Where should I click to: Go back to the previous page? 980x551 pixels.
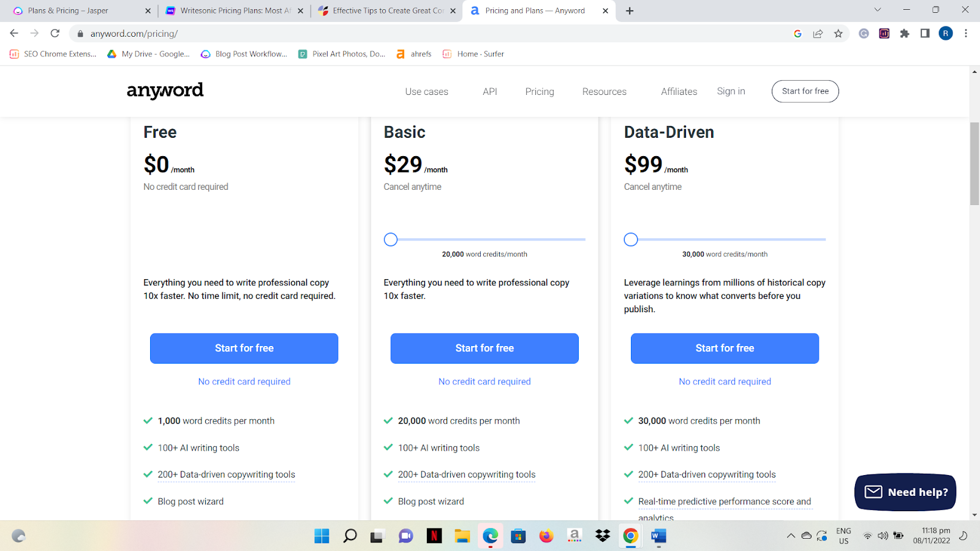pyautogui.click(x=14, y=33)
